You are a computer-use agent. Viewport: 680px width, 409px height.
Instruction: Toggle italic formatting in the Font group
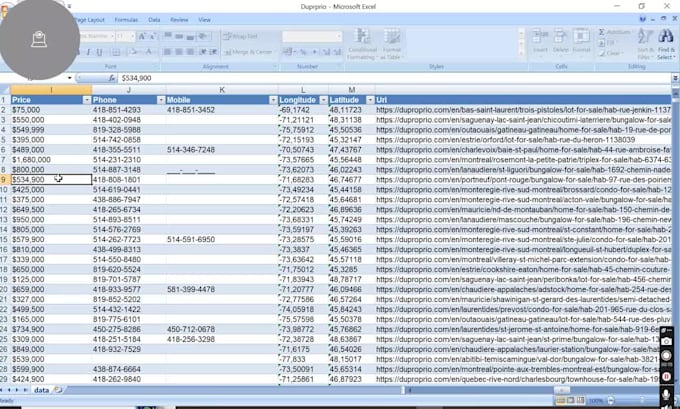[x=88, y=52]
